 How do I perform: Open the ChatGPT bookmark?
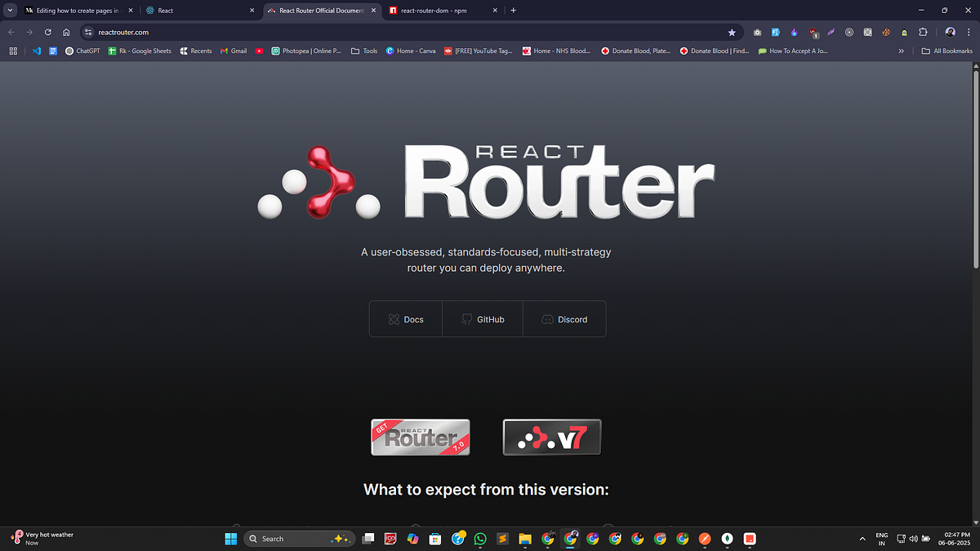(x=82, y=51)
